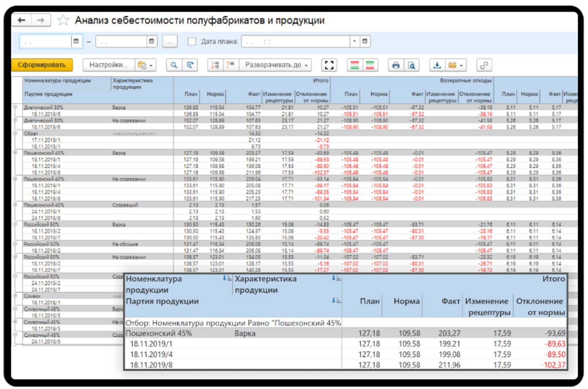Click the save report download icon
588x389 pixels.
pyautogui.click(x=437, y=65)
